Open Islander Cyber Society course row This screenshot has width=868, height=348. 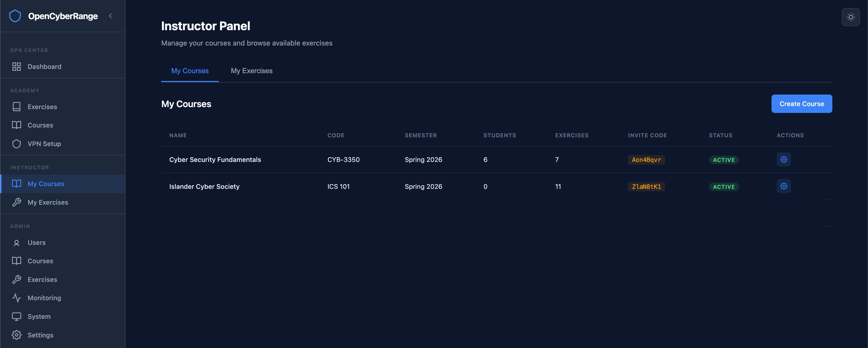[x=204, y=187]
